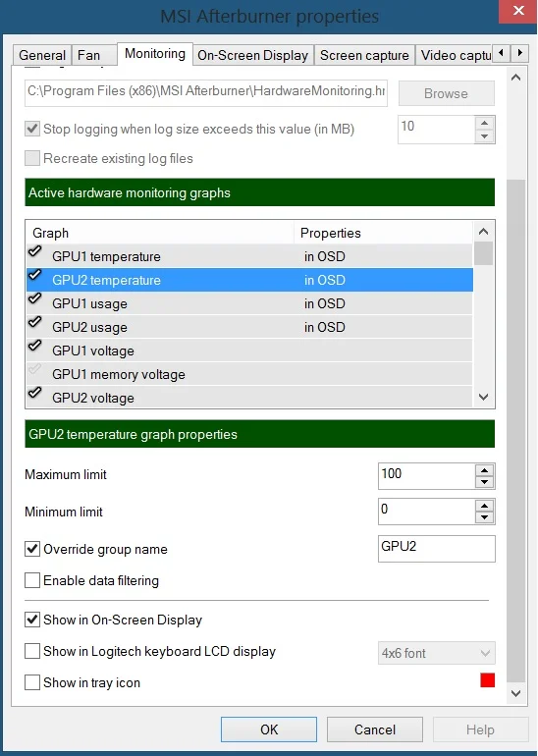Click the Minimum limit input field
538x756 pixels.
tap(427, 512)
